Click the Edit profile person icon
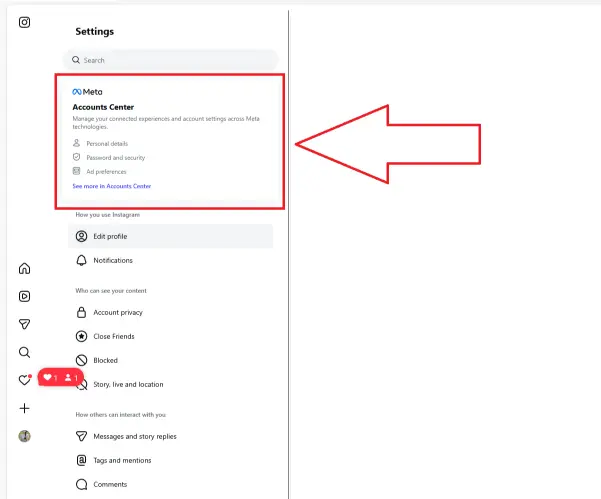601x499 pixels. pyautogui.click(x=81, y=236)
